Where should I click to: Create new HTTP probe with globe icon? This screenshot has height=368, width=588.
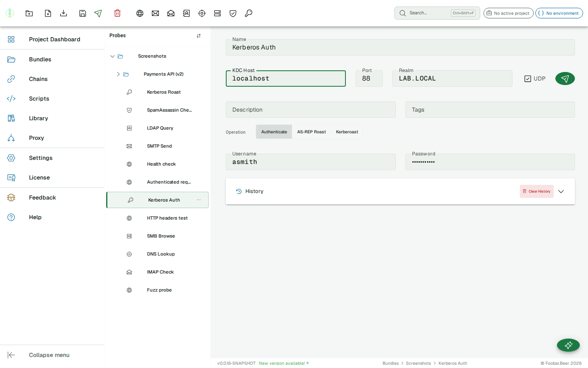pyautogui.click(x=140, y=13)
